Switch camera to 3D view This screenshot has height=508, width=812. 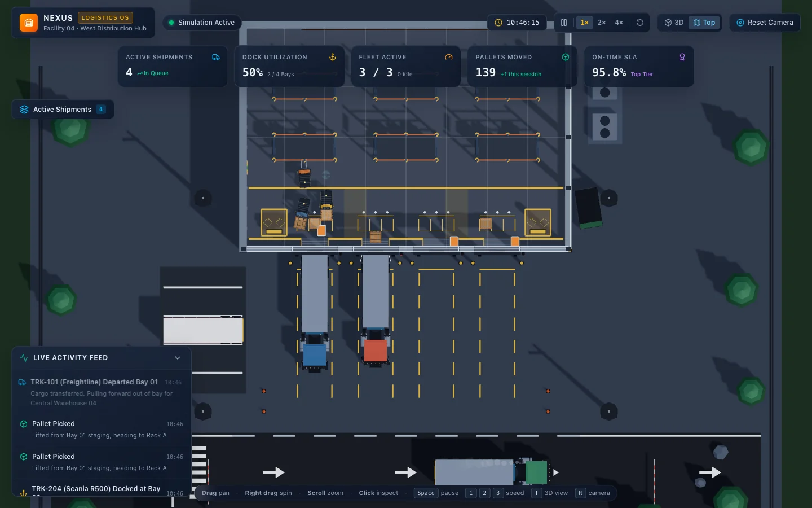(674, 23)
